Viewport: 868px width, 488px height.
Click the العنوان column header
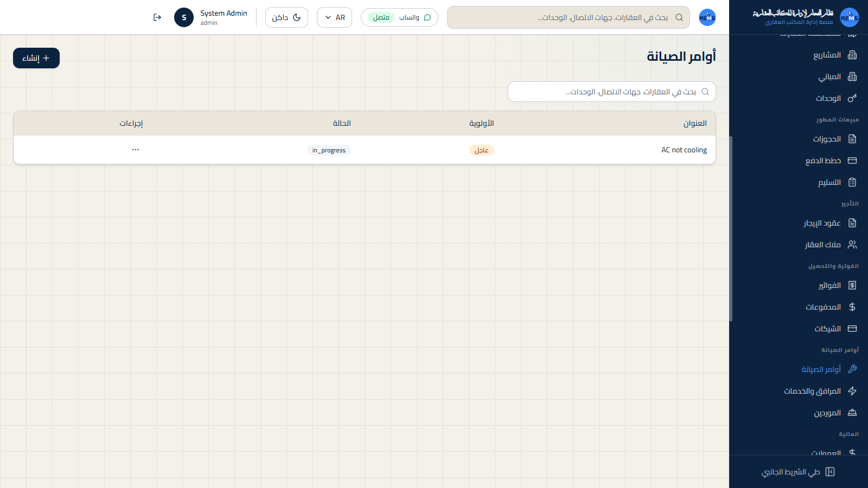point(695,123)
